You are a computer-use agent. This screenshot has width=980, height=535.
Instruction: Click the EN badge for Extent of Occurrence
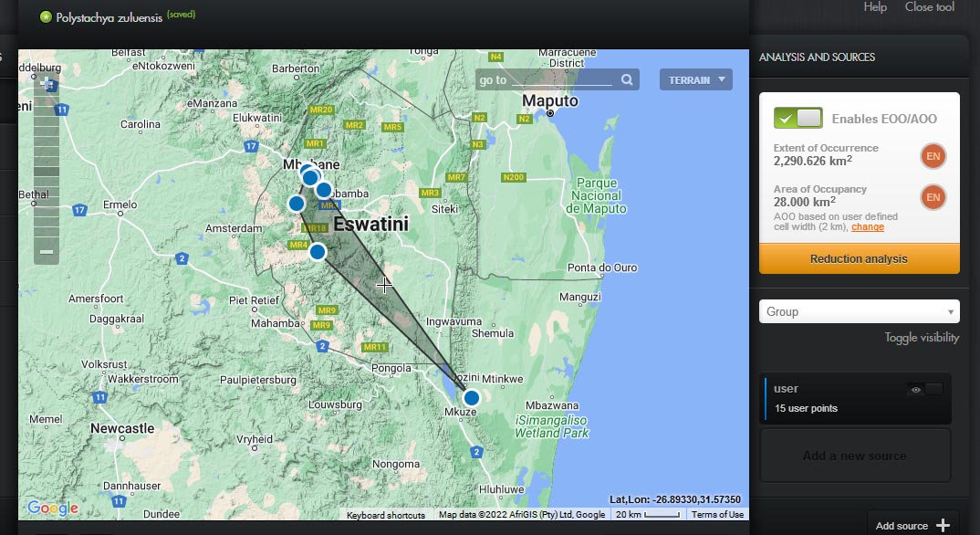[933, 156]
